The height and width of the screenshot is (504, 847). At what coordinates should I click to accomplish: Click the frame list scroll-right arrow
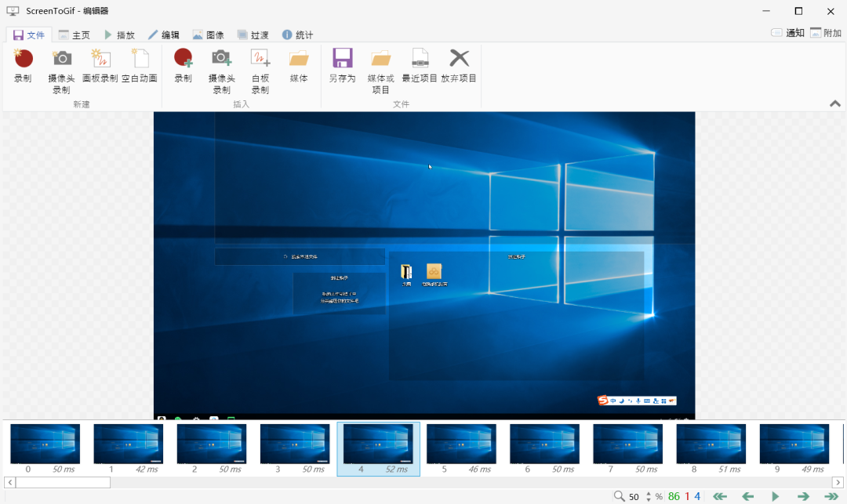(x=838, y=482)
